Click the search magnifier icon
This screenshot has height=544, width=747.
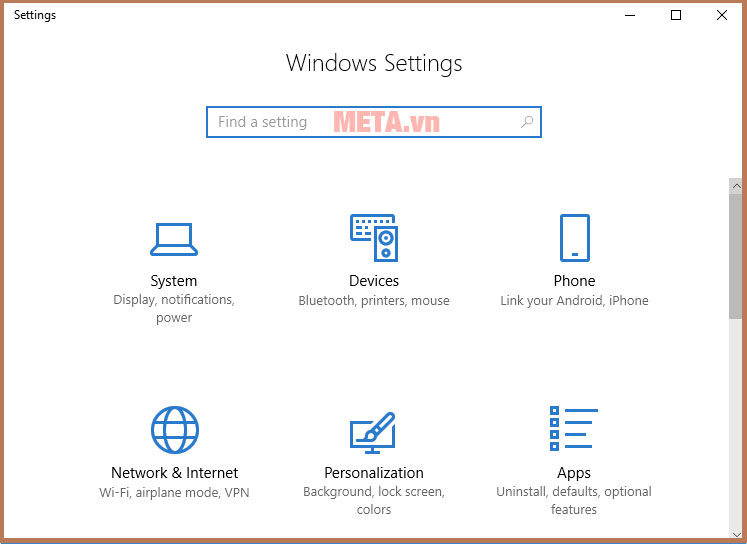point(527,122)
